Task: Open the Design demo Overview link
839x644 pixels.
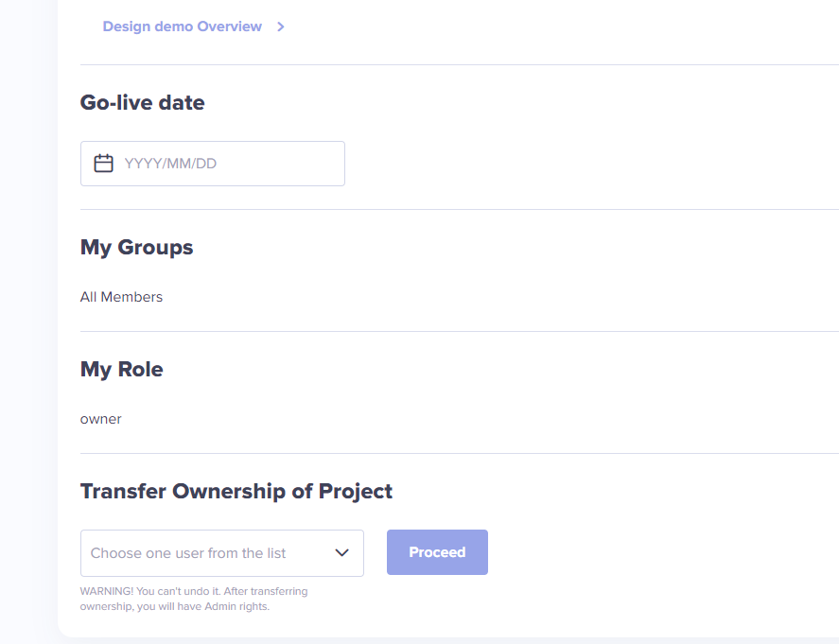Action: 182,26
